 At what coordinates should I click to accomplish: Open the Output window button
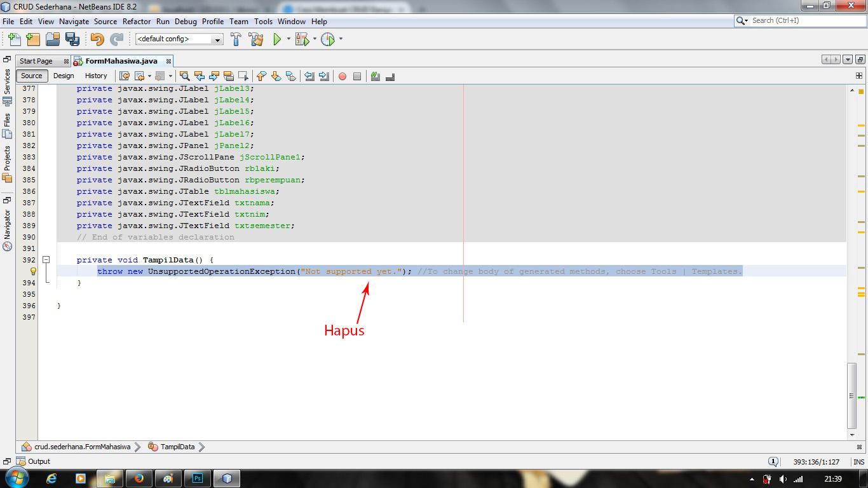tap(33, 461)
